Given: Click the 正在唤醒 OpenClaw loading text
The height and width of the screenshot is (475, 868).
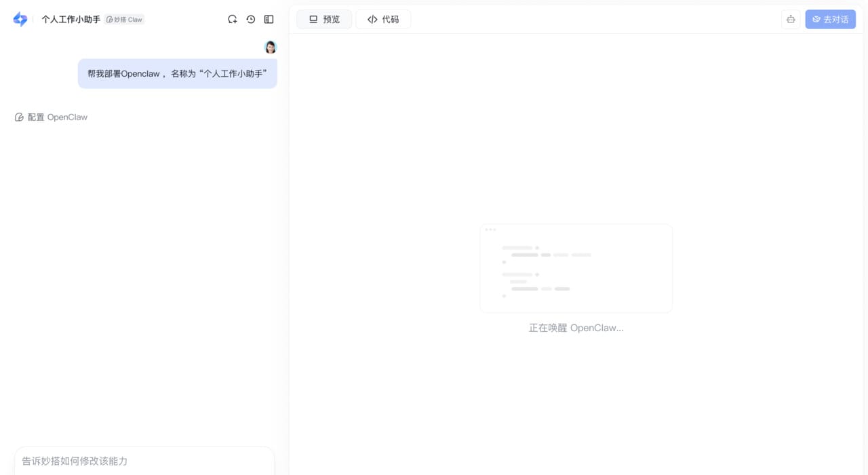Looking at the screenshot, I should click(x=576, y=328).
